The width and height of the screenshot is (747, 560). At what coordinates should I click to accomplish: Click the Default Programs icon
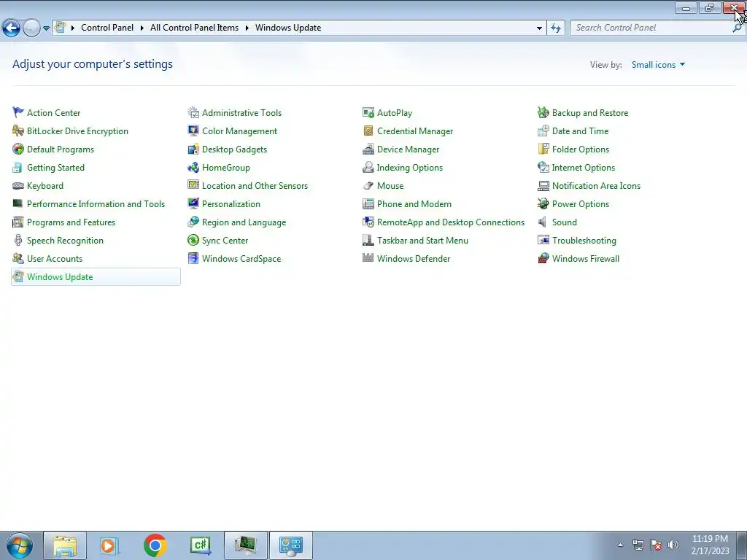(x=18, y=149)
